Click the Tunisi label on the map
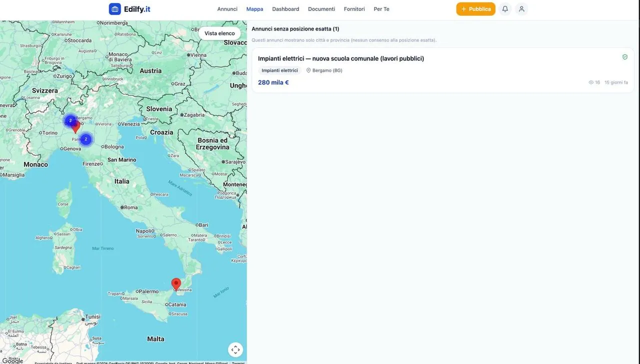The width and height of the screenshot is (640, 364). coord(92,317)
